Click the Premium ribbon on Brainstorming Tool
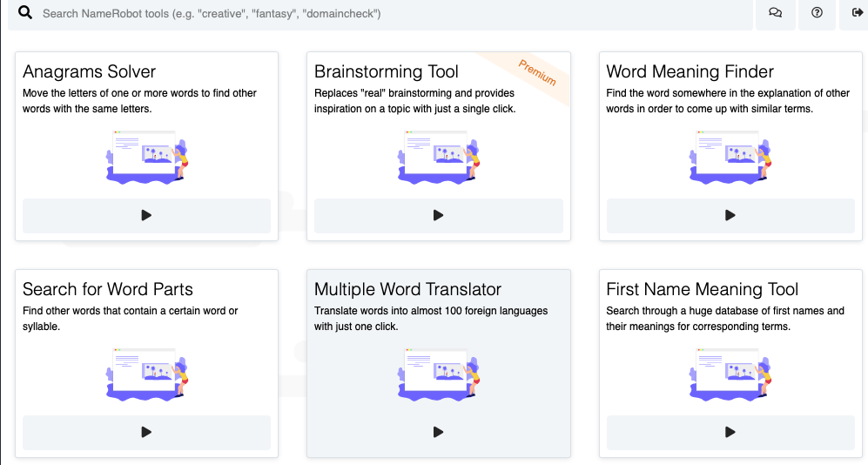 pos(536,72)
